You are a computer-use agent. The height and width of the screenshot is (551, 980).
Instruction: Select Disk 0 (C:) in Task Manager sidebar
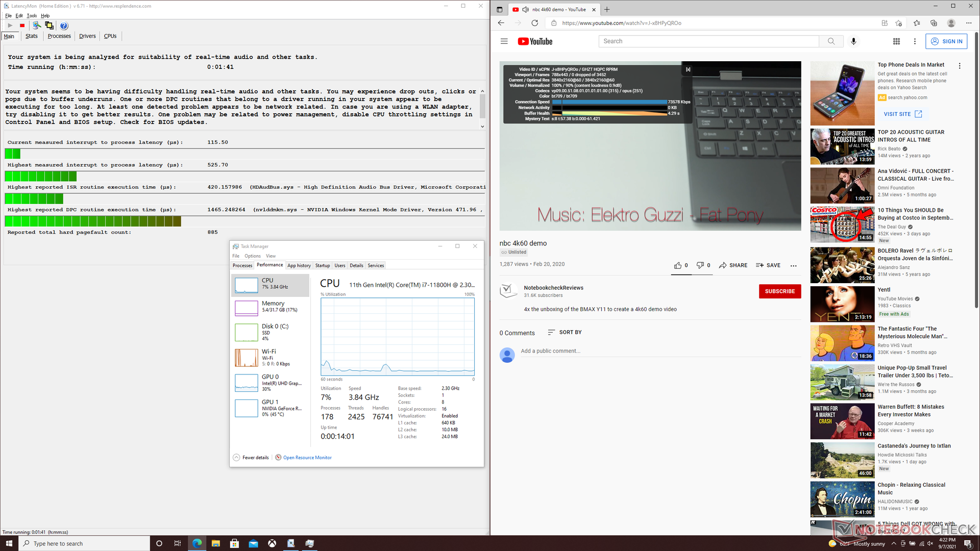[271, 332]
